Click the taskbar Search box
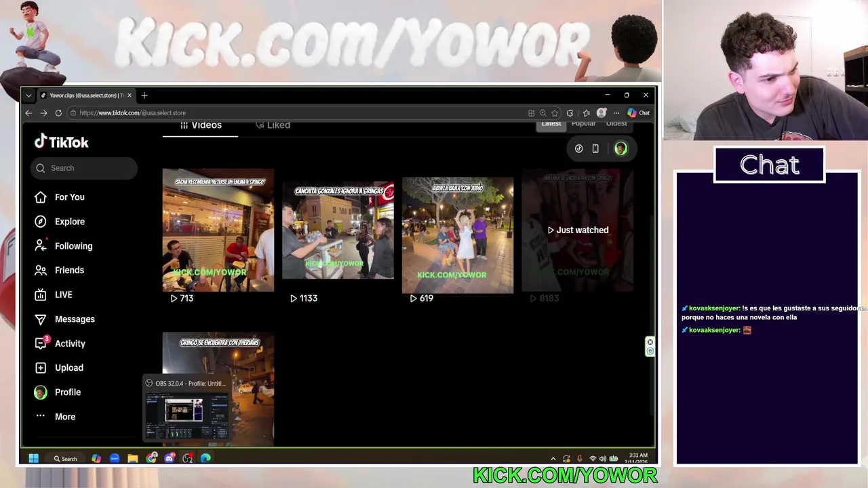 click(x=65, y=459)
